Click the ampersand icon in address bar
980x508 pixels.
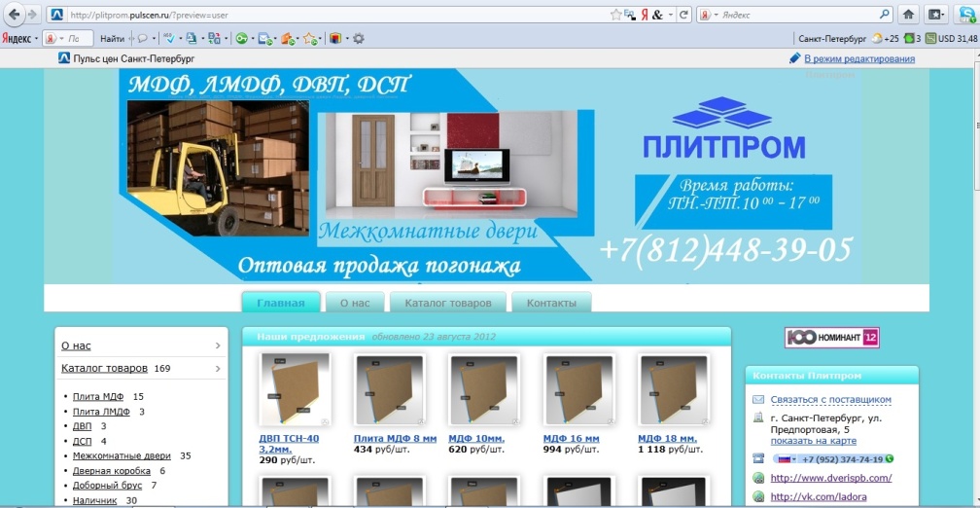[x=657, y=15]
